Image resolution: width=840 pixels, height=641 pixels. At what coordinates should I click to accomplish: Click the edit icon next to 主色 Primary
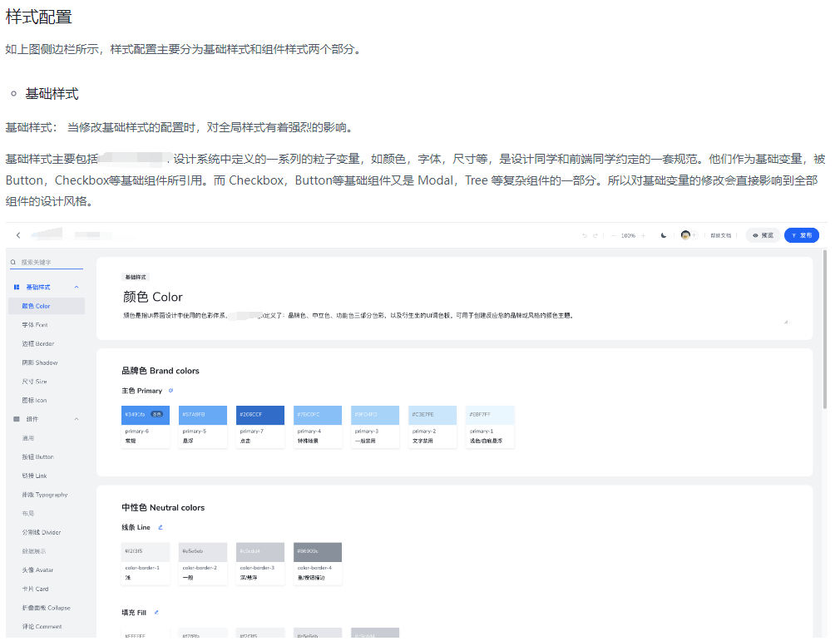point(170,391)
